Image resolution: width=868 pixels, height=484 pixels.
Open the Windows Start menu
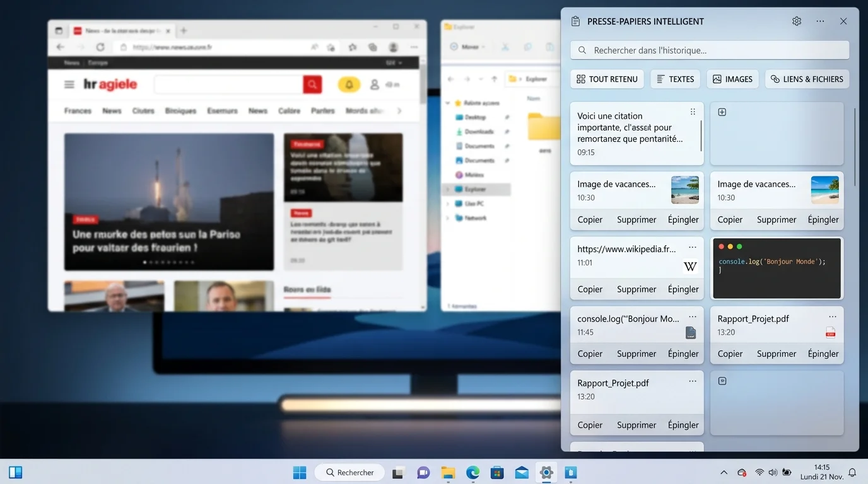[x=300, y=472]
